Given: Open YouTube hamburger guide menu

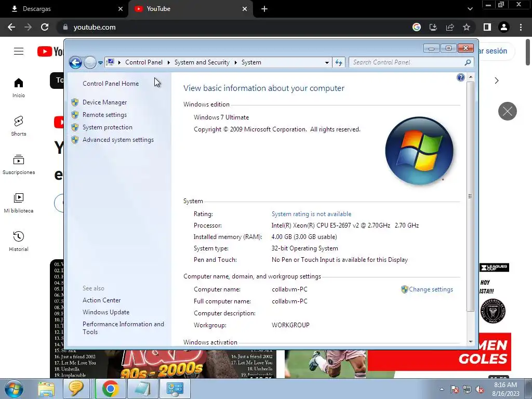Looking at the screenshot, I should point(19,51).
